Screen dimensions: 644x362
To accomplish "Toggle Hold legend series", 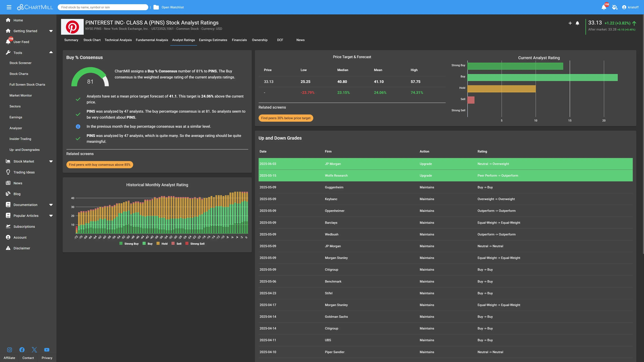I will pyautogui.click(x=162, y=244).
